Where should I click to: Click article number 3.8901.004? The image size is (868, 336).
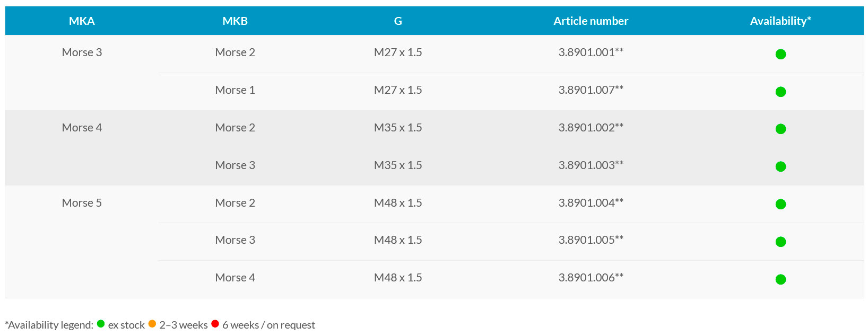[591, 203]
